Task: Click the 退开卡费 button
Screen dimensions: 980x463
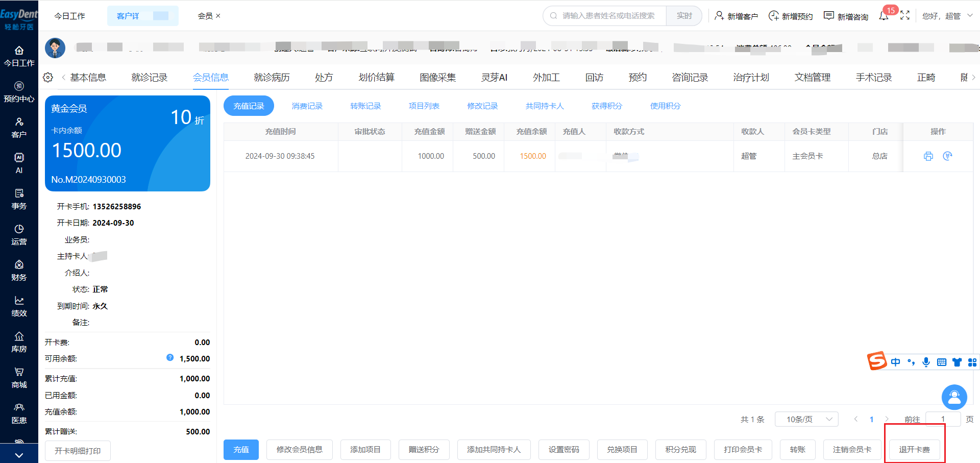Action: [x=915, y=450]
